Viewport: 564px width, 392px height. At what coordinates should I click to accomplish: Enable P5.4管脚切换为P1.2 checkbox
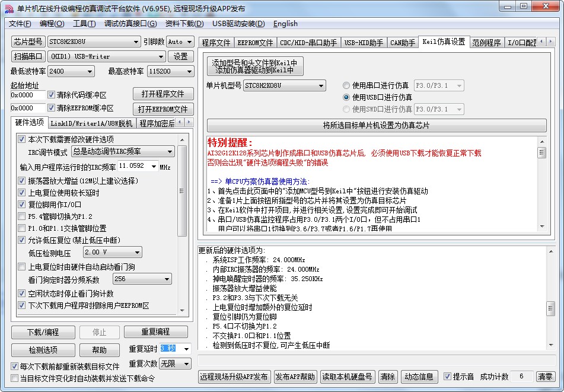pyautogui.click(x=21, y=216)
